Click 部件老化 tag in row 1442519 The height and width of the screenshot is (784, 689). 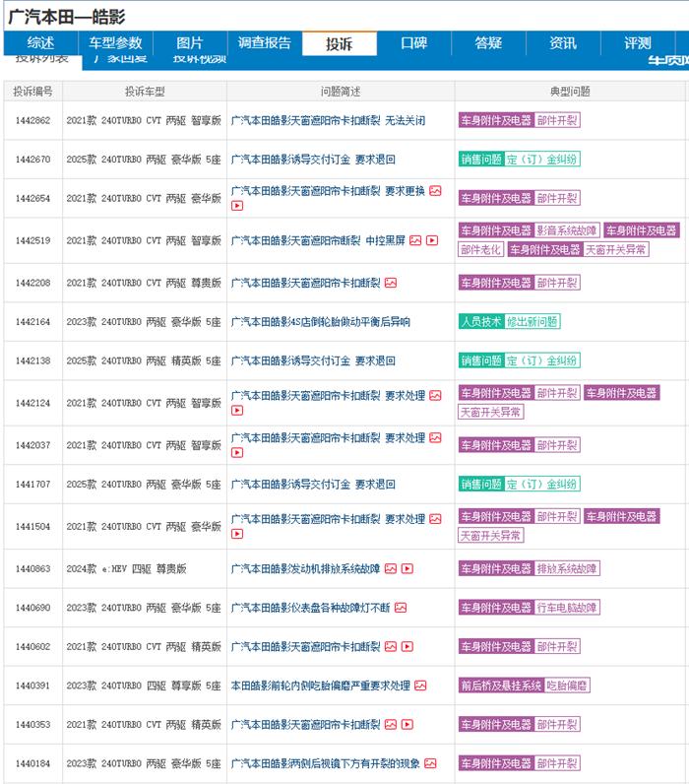480,249
